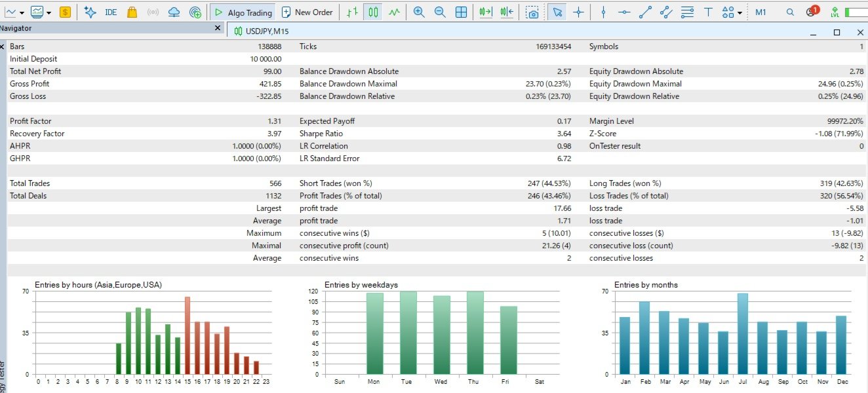This screenshot has height=393, width=868.
Task: Select the crosshair tool
Action: coord(578,12)
